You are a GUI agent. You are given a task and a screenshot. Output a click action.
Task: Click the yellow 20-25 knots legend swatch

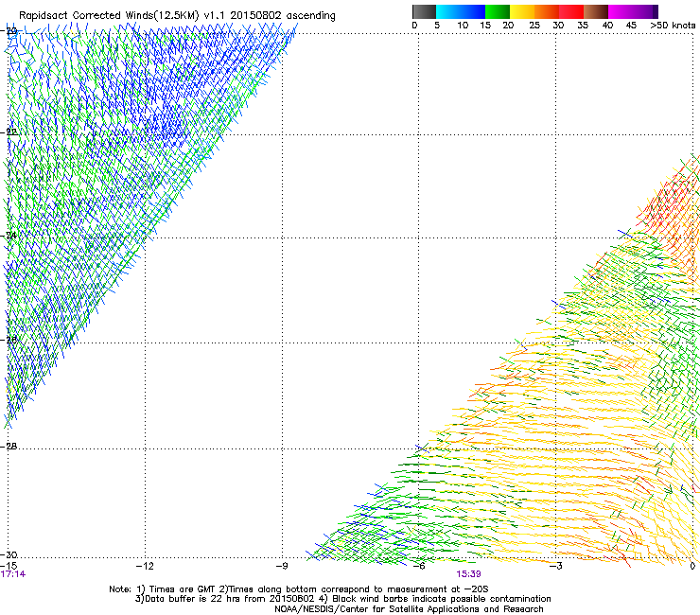[522, 11]
